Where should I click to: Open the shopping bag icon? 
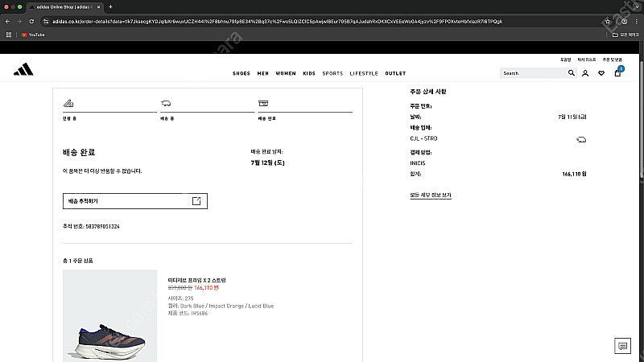[x=617, y=73]
